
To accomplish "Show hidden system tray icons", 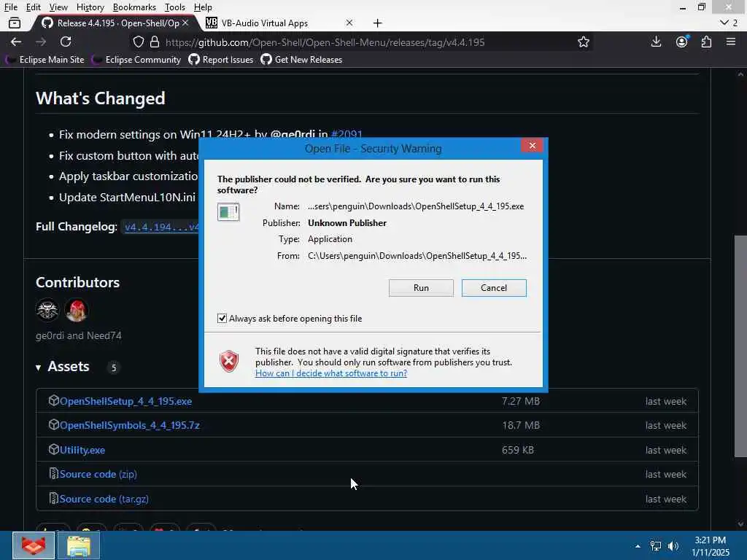I will click(x=638, y=546).
